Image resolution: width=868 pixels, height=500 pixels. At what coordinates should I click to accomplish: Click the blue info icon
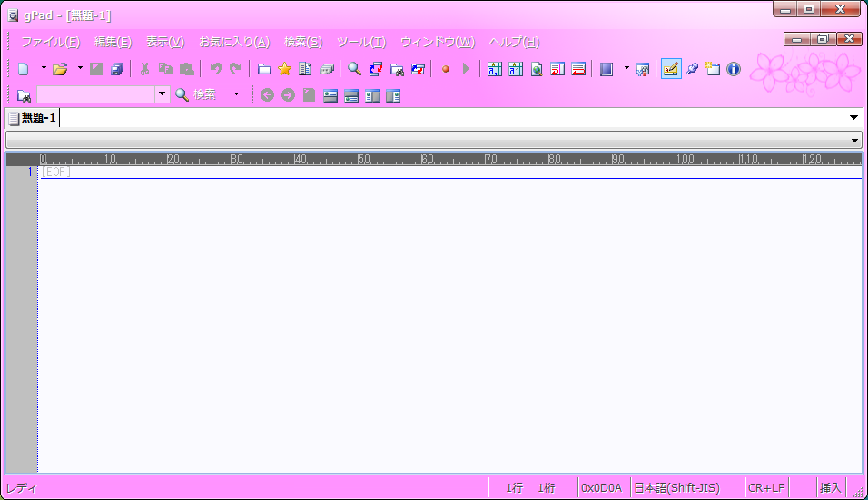734,69
